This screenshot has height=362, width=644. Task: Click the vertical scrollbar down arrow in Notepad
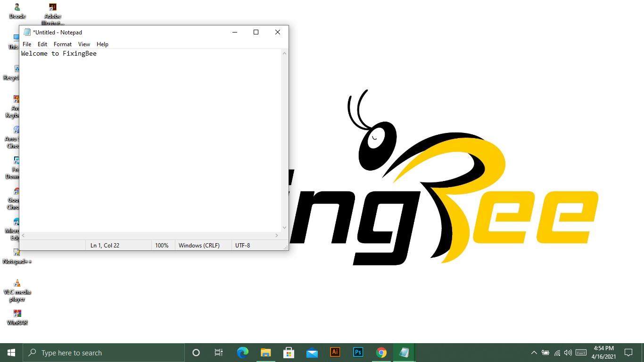(284, 228)
